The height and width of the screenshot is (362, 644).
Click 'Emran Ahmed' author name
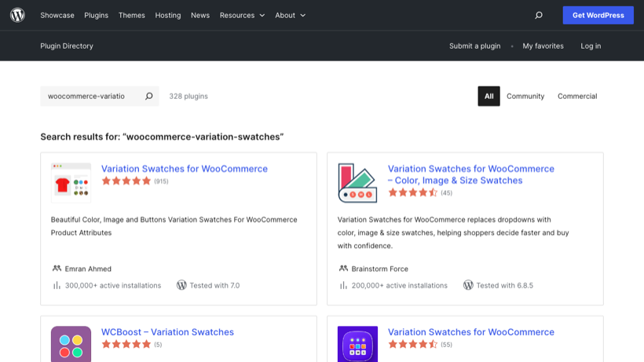pyautogui.click(x=88, y=269)
